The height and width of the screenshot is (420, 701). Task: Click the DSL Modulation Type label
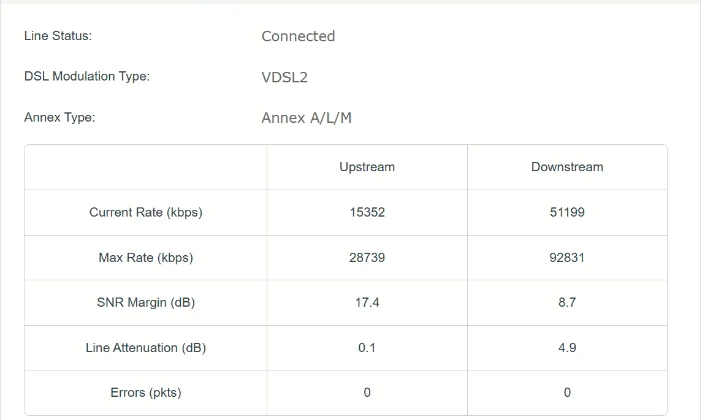point(87,77)
